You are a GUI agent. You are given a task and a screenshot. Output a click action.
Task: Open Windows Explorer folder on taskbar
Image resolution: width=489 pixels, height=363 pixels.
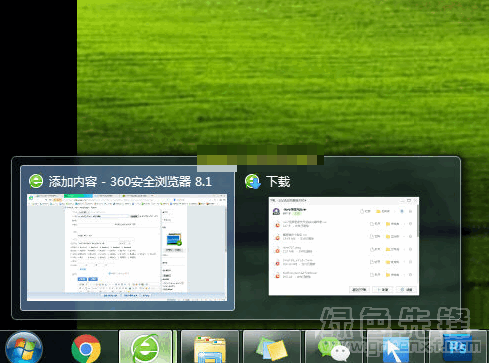[x=210, y=348]
